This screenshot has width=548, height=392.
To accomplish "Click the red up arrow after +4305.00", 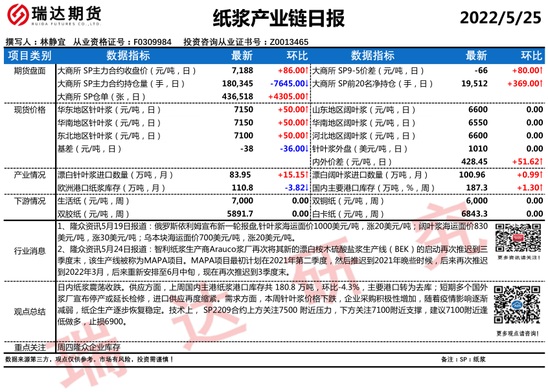I will pos(306,97).
